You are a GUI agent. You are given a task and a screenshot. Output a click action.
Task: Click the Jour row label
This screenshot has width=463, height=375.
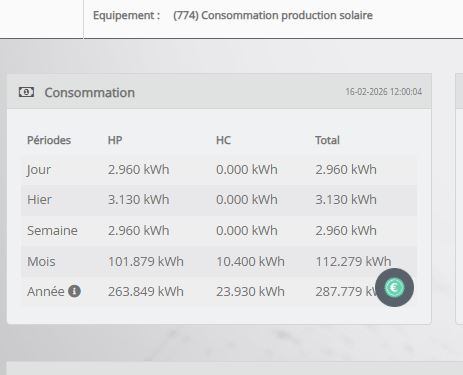39,170
